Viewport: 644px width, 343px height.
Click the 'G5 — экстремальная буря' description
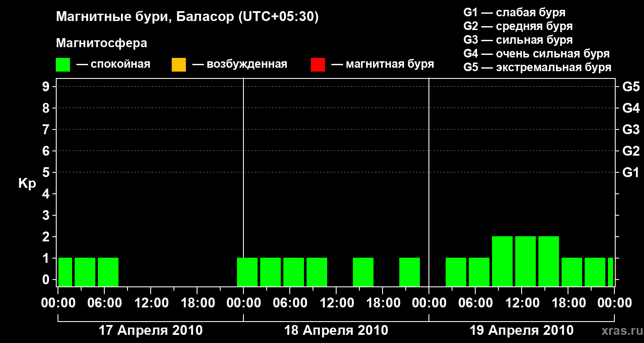coord(538,67)
